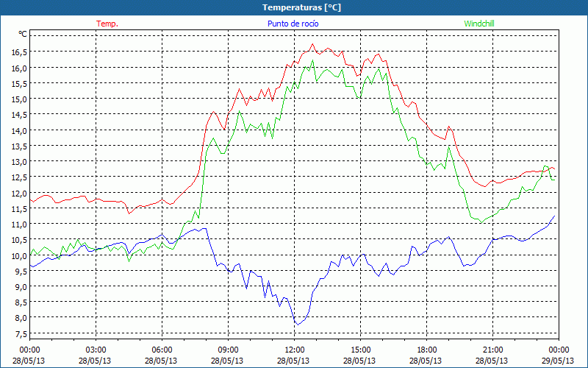Click the 14,0 y-axis label
Viewport: 588px width, 368px height.
pos(19,131)
